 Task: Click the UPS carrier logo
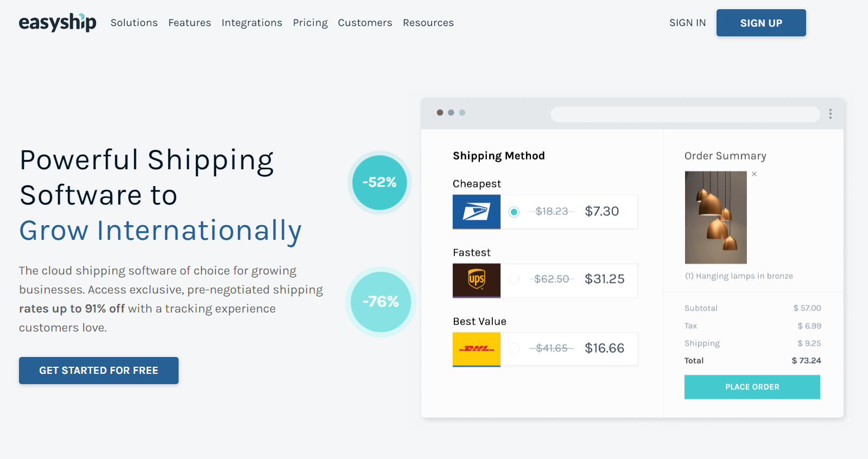[476, 280]
